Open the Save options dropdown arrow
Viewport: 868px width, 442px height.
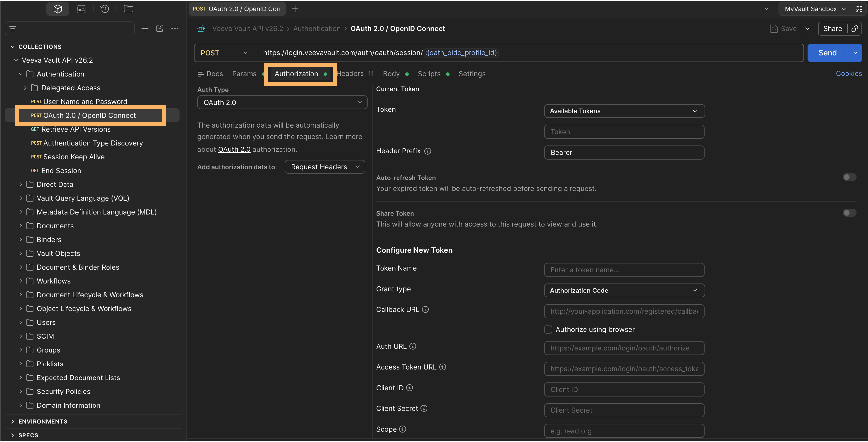(807, 29)
